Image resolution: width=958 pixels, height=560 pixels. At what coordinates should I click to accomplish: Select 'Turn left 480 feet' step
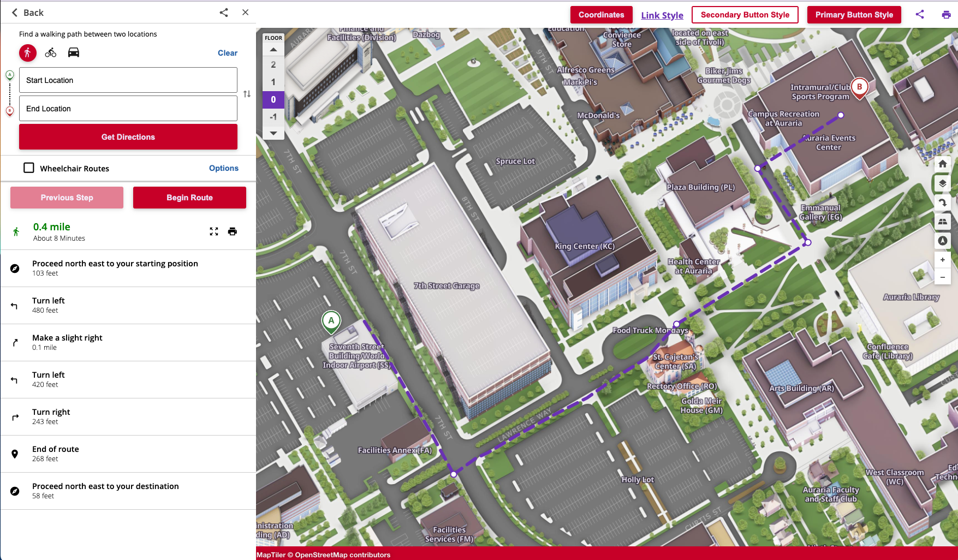[128, 305]
